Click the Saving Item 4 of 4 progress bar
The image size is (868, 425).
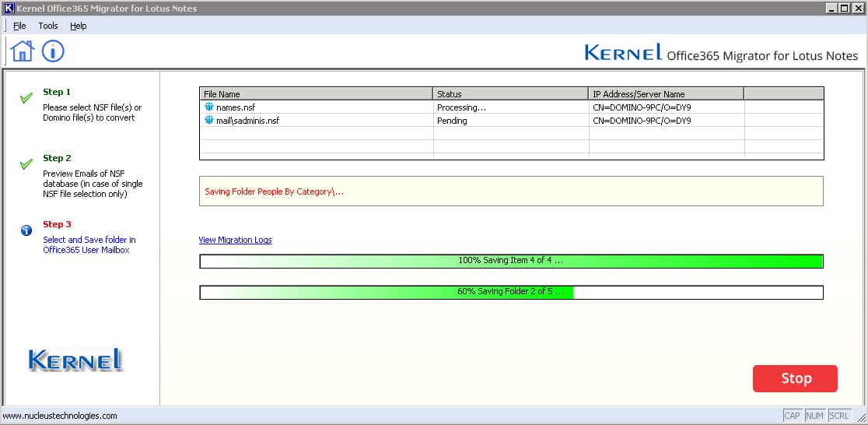click(x=511, y=261)
